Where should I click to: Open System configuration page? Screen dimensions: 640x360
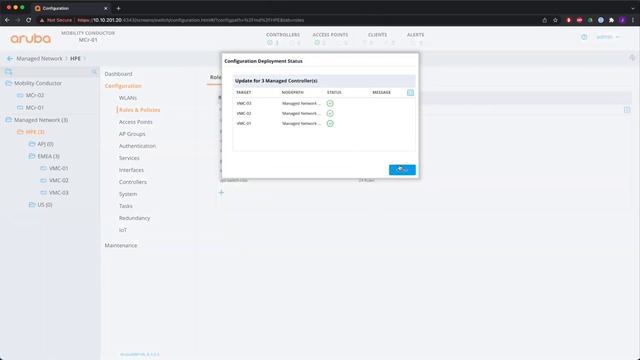128,194
